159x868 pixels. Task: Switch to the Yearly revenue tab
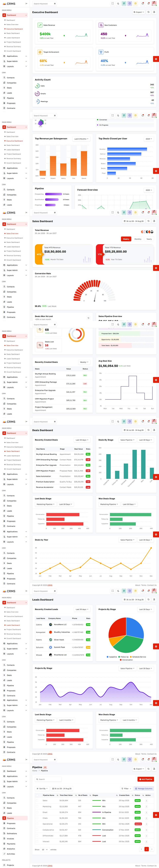tap(149, 239)
